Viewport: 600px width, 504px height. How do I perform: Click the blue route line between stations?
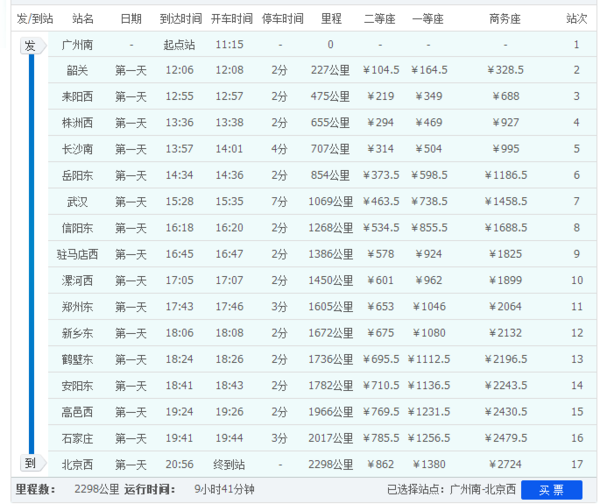(31, 254)
